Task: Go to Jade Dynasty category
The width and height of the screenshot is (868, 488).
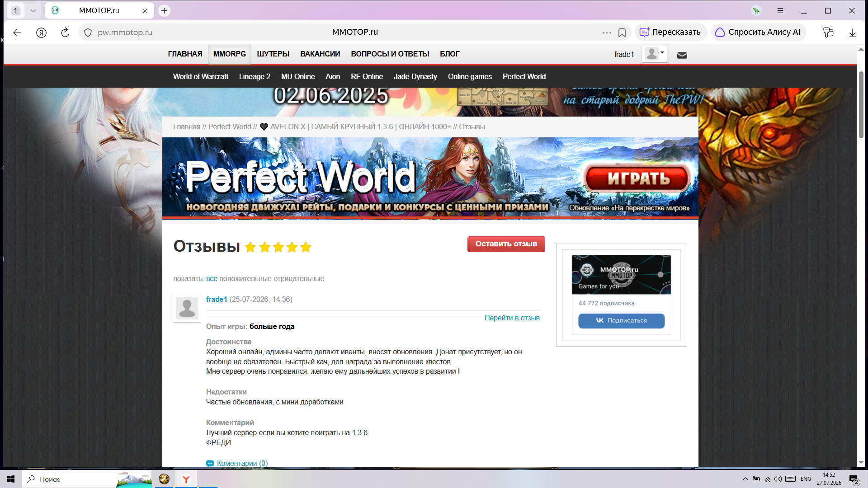Action: (415, 77)
